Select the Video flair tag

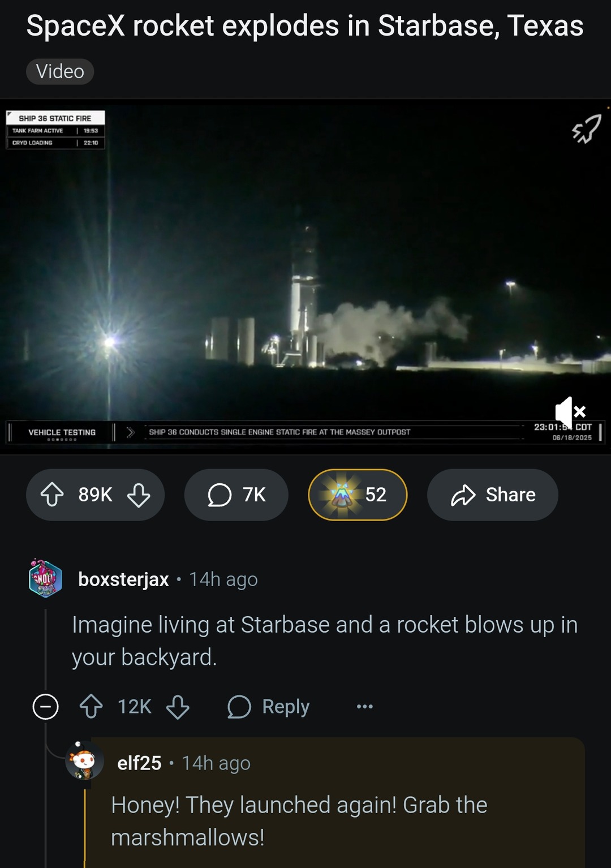[x=59, y=71]
